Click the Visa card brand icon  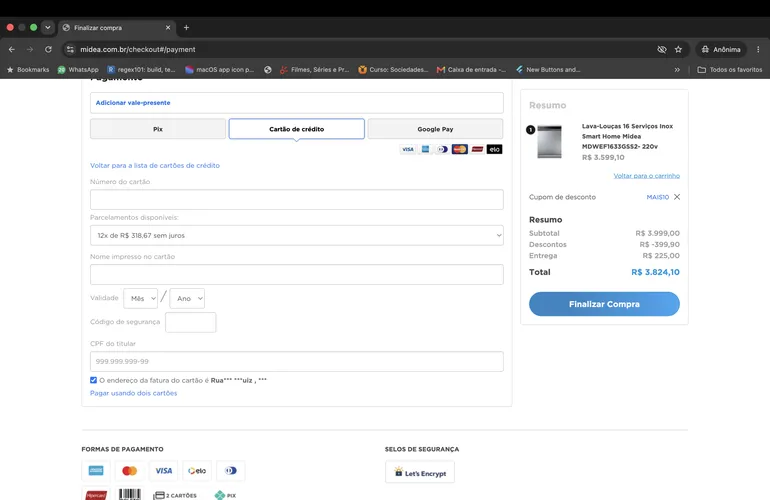tap(408, 149)
